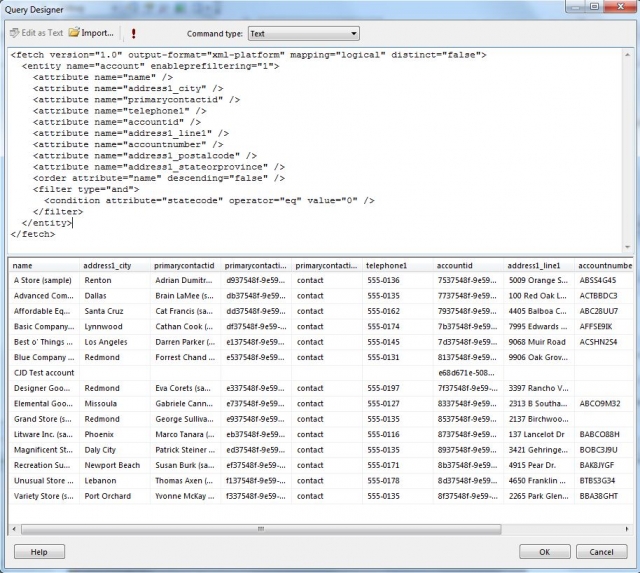This screenshot has width=640, height=573.
Task: Select the Best o' Things name cell
Action: [x=43, y=342]
